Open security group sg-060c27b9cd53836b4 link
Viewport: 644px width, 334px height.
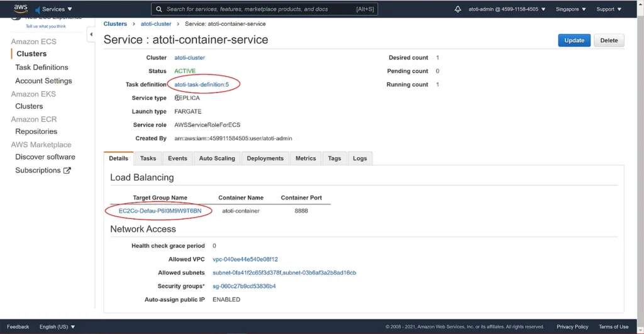pos(244,286)
